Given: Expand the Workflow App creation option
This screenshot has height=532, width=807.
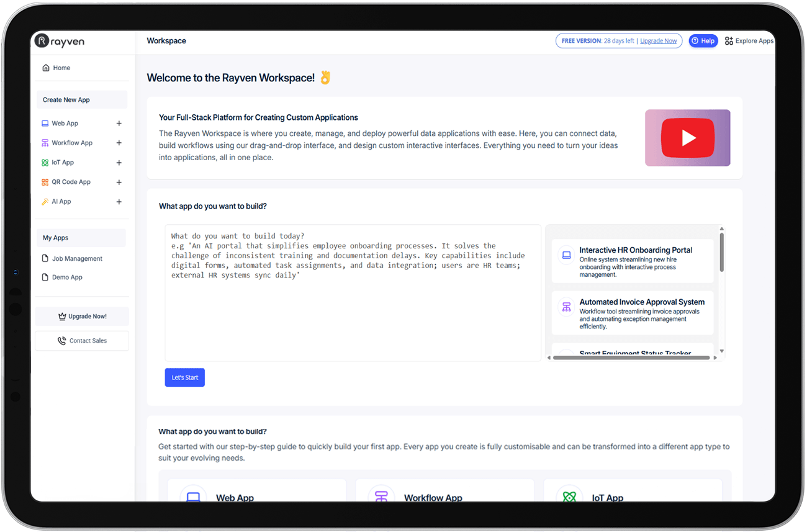Looking at the screenshot, I should pyautogui.click(x=119, y=142).
